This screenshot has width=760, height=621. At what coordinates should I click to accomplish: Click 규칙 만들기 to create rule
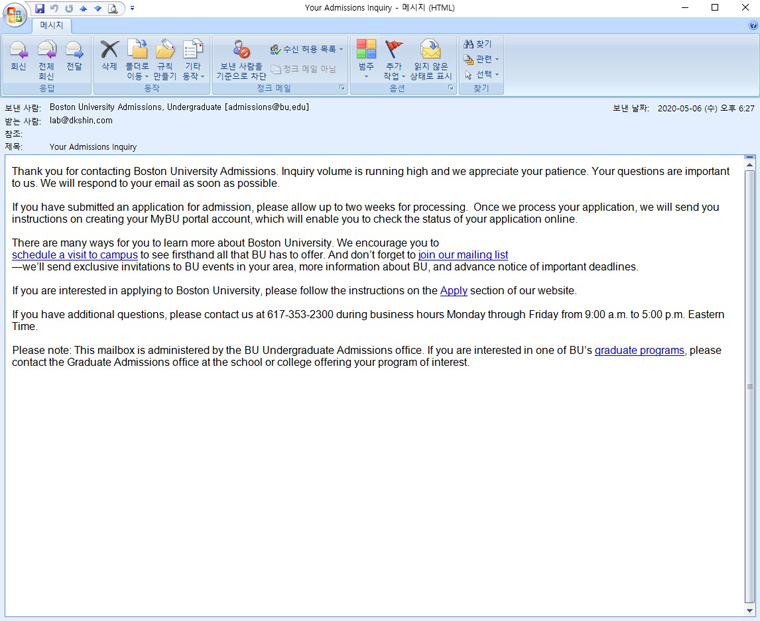[x=165, y=60]
